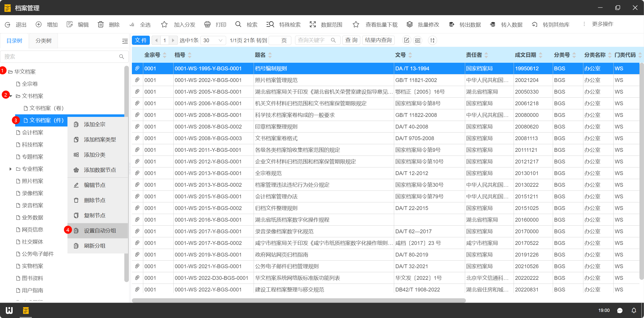Click the edit pencil icon beside 结果内查询
Screen dimensions: 644x318
tap(407, 40)
